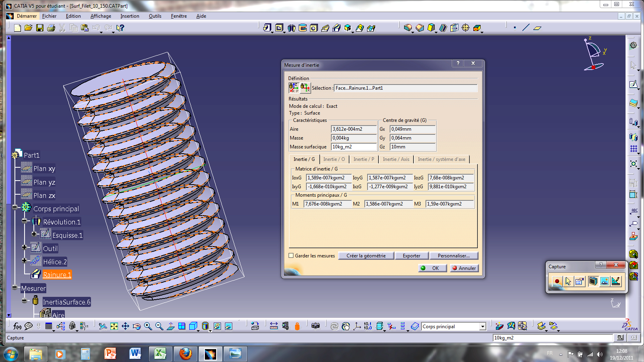Confirm with the OK button

(x=432, y=268)
